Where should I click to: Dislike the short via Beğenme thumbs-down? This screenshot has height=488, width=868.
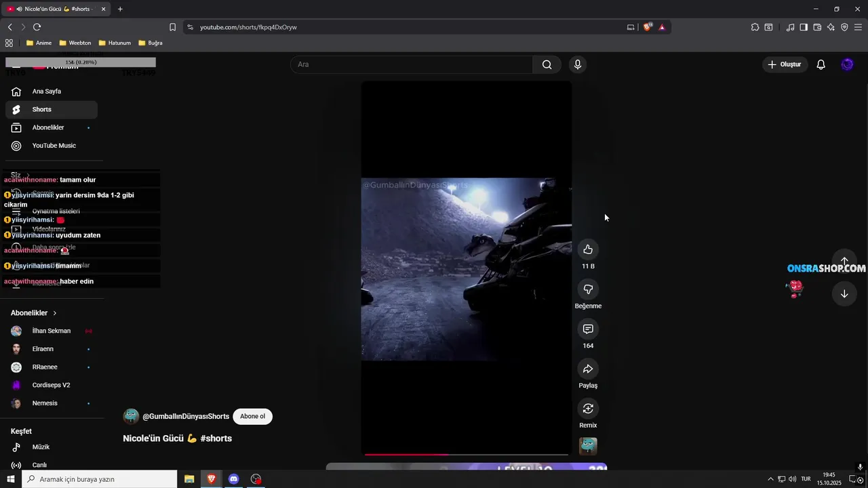pyautogui.click(x=588, y=289)
